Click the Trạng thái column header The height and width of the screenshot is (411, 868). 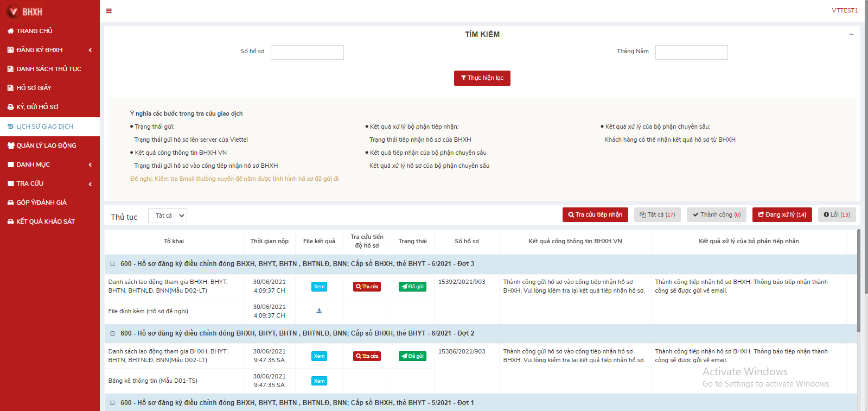412,241
